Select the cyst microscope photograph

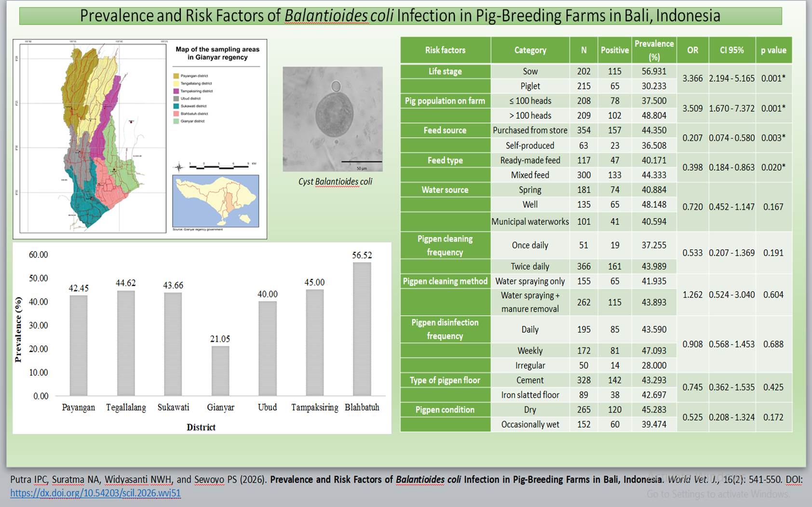tap(333, 119)
